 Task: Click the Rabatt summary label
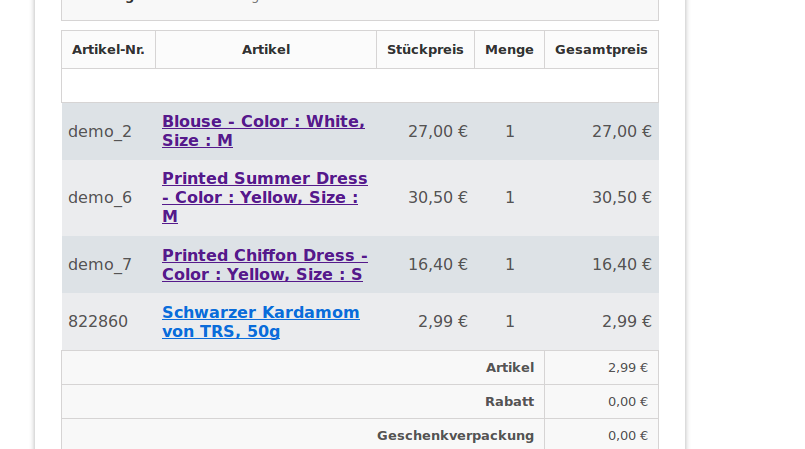pyautogui.click(x=509, y=401)
